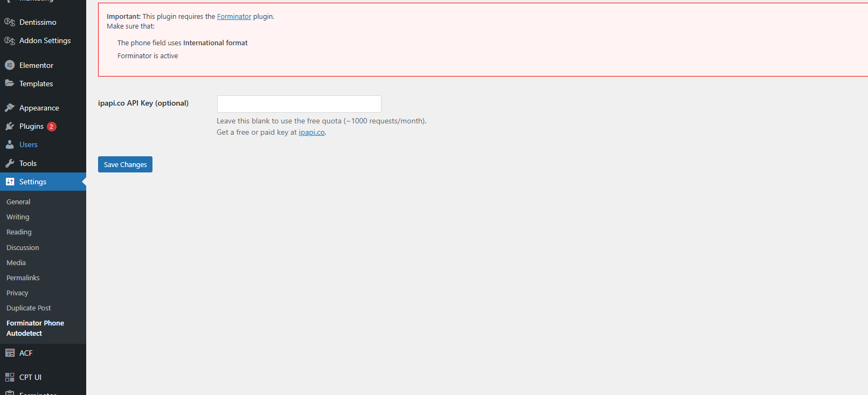Click the Tools wrench icon

coord(10,163)
